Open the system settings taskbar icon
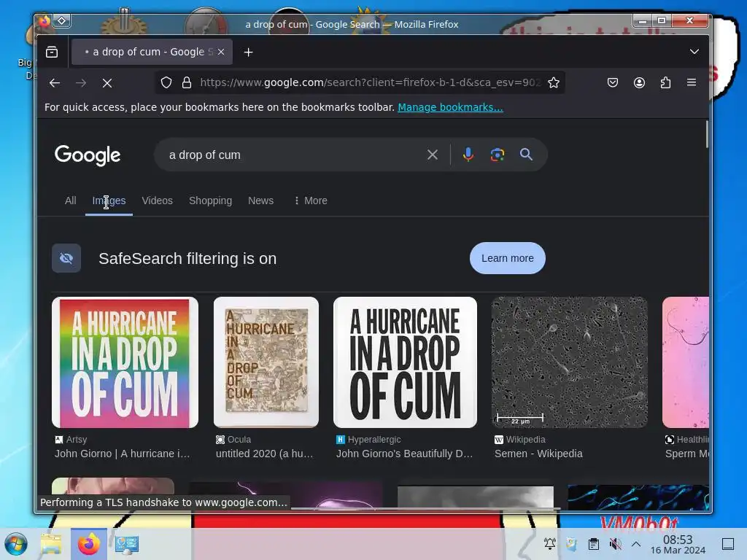 pos(127,544)
